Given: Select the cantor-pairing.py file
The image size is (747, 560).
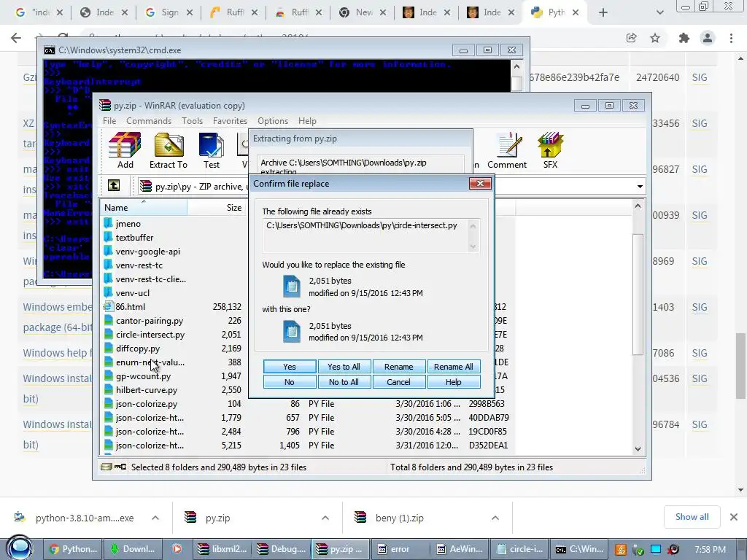Looking at the screenshot, I should (150, 321).
